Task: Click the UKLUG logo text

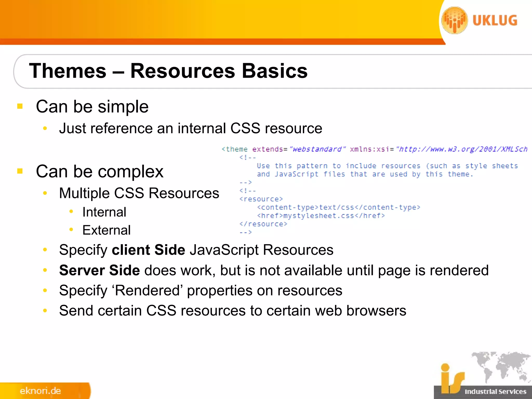Action: pyautogui.click(x=495, y=21)
